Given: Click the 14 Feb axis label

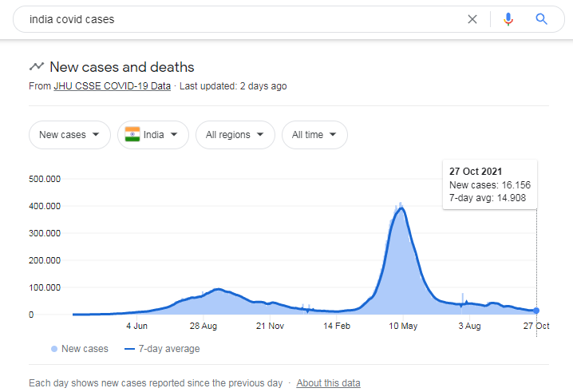Looking at the screenshot, I should point(337,326).
